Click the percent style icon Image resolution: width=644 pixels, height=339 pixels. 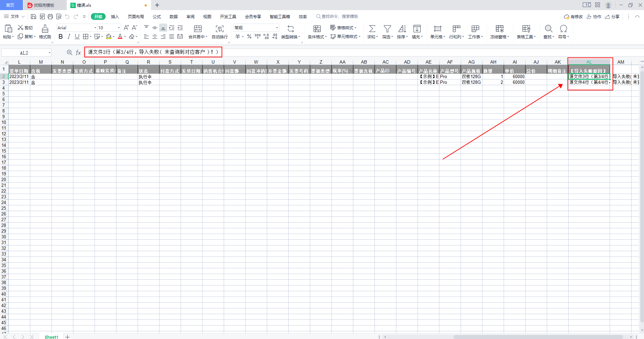click(x=249, y=37)
